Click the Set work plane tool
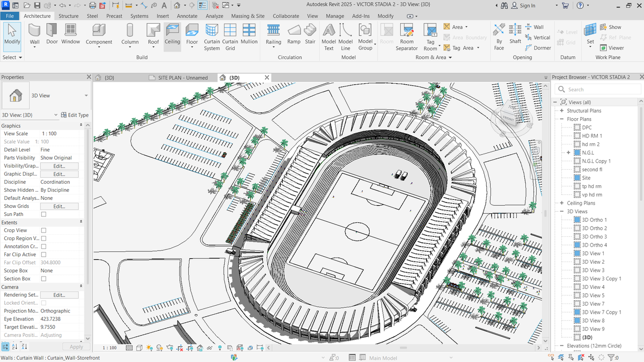The height and width of the screenshot is (362, 644). (590, 35)
